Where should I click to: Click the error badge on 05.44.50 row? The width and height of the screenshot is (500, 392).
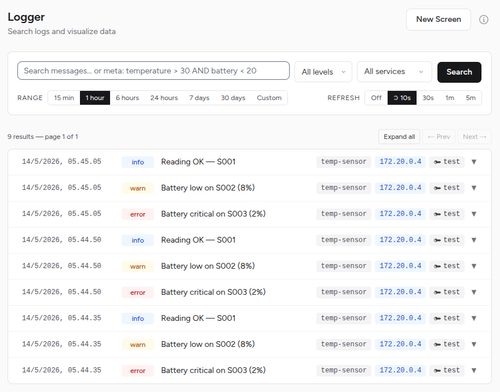pos(138,292)
